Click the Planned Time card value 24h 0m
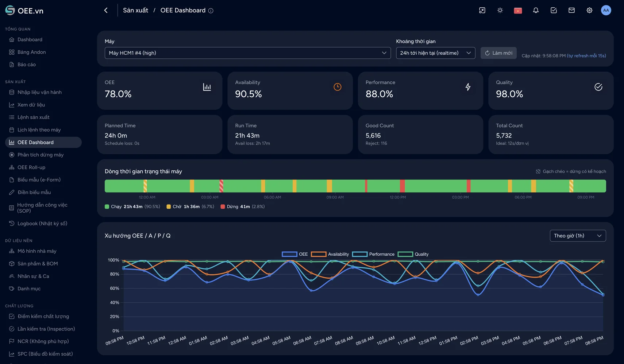This screenshot has width=624, height=364. [x=116, y=135]
